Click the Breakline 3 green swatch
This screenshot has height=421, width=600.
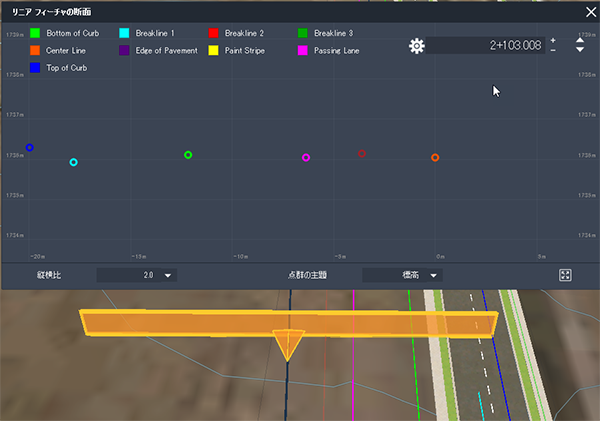tap(303, 33)
